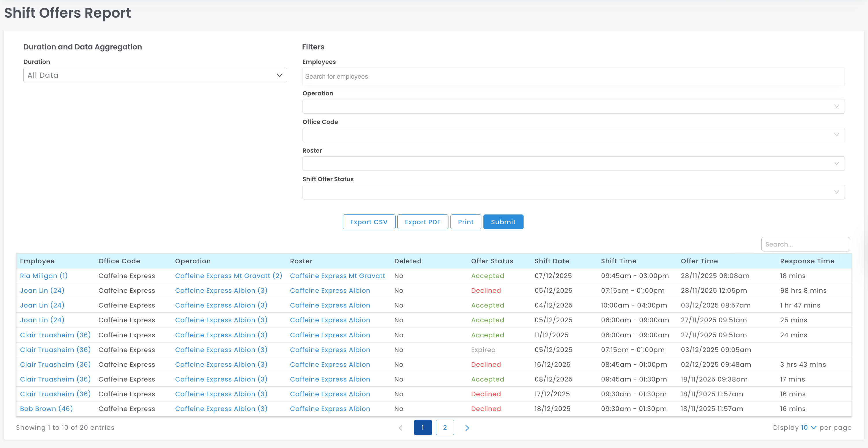Submit the report filters

[x=503, y=222]
